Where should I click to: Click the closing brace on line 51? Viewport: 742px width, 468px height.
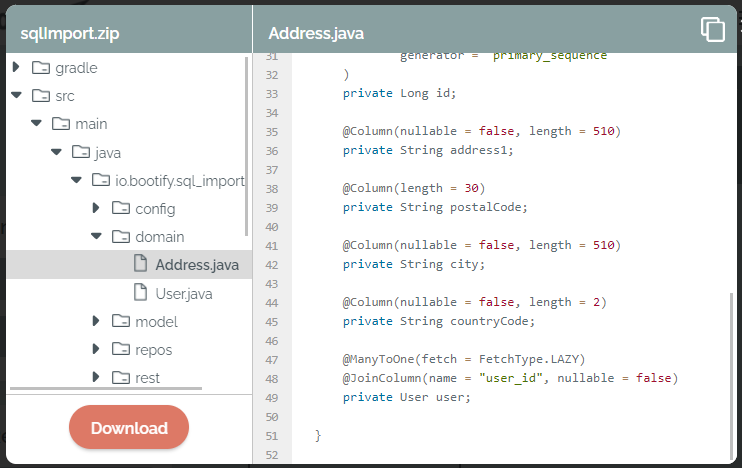coord(318,435)
